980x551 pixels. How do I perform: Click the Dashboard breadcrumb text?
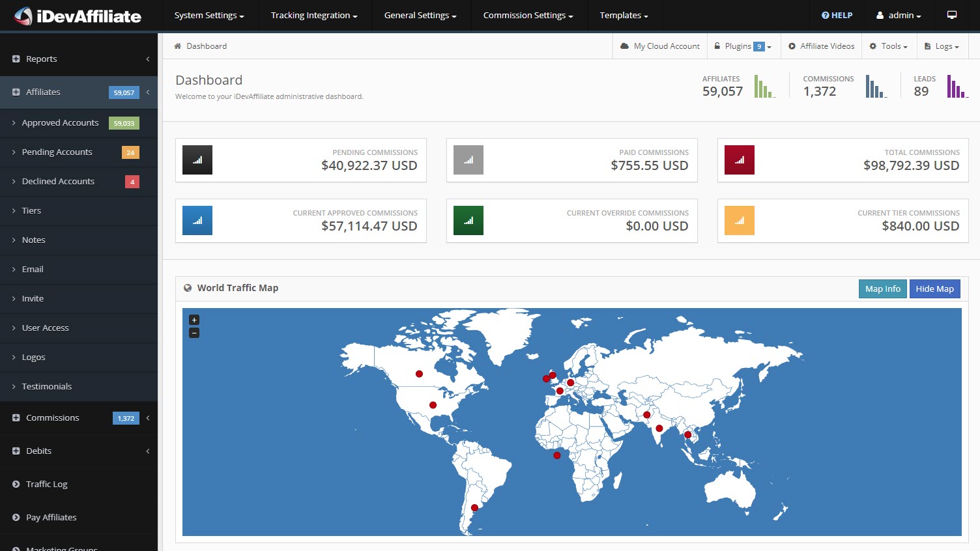pyautogui.click(x=207, y=46)
